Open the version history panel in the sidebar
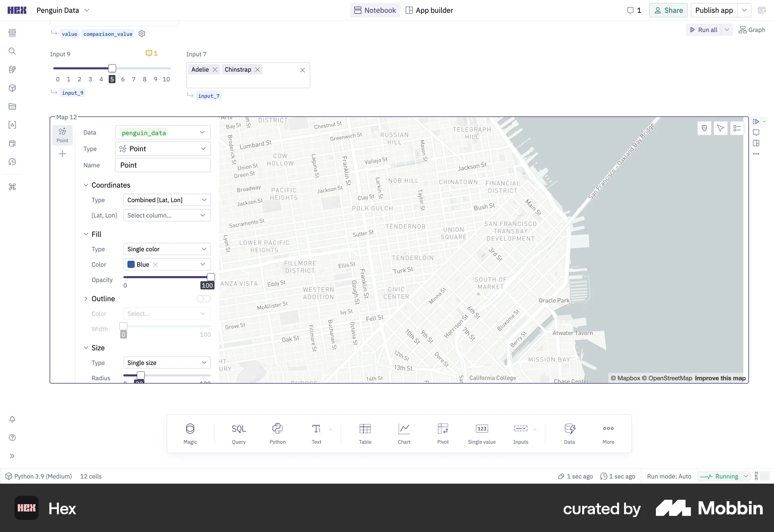Viewport: 774px width, 532px height. [x=12, y=162]
